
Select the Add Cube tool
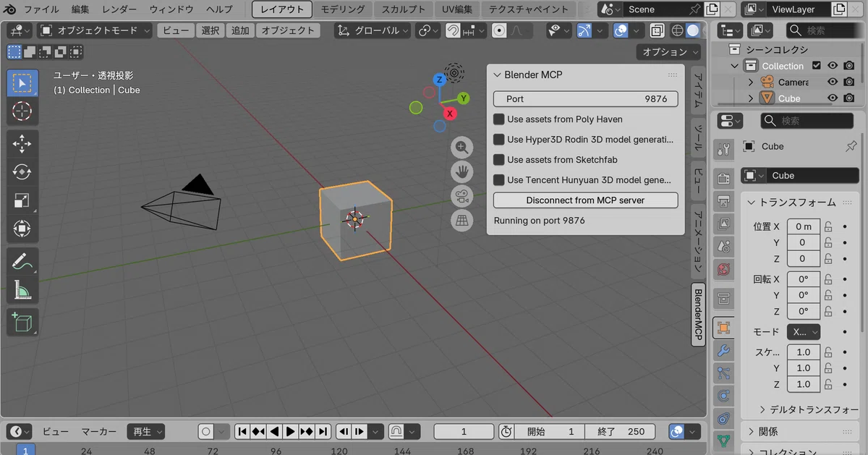[22, 322]
